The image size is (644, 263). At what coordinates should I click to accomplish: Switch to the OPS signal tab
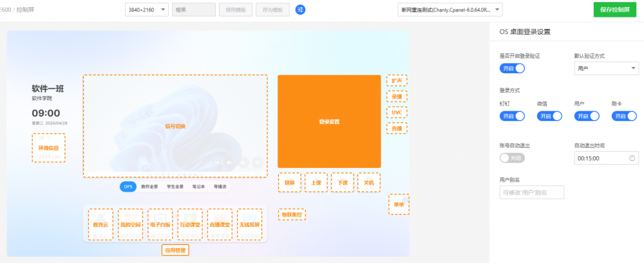tap(128, 186)
